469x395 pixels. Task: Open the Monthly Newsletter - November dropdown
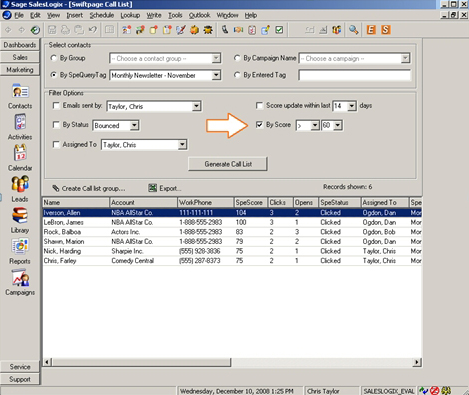[216, 75]
